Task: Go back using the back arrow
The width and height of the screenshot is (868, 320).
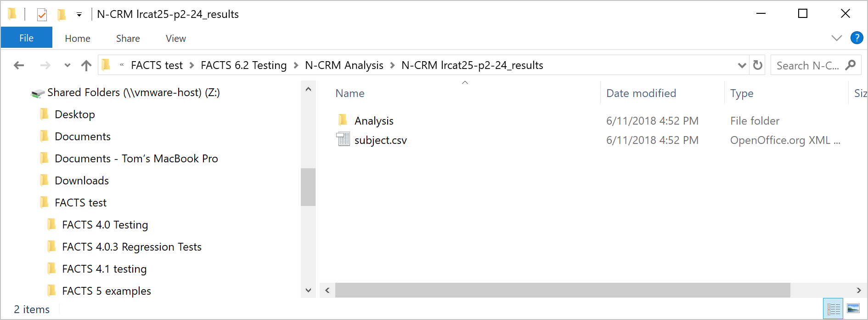Action: 19,65
